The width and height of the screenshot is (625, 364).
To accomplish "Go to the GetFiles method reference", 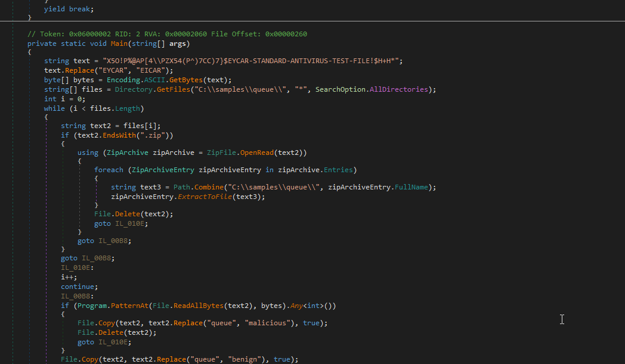I will (174, 89).
